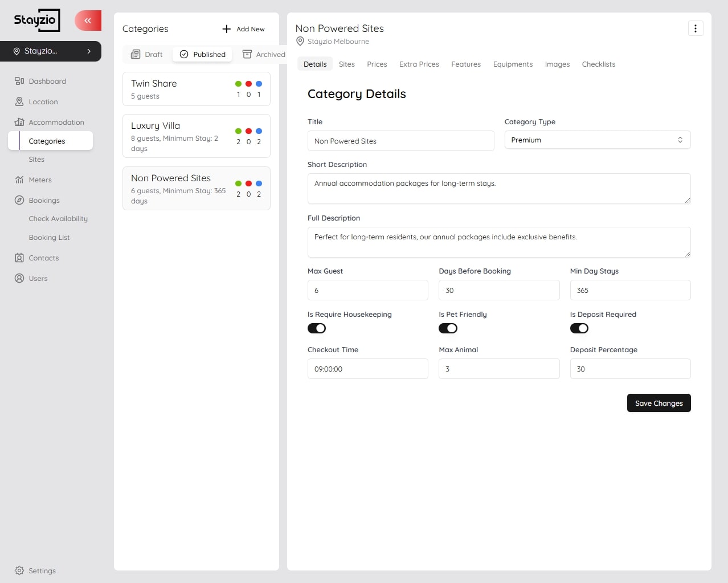Click the Draft document icon
The height and width of the screenshot is (583, 728).
click(136, 54)
